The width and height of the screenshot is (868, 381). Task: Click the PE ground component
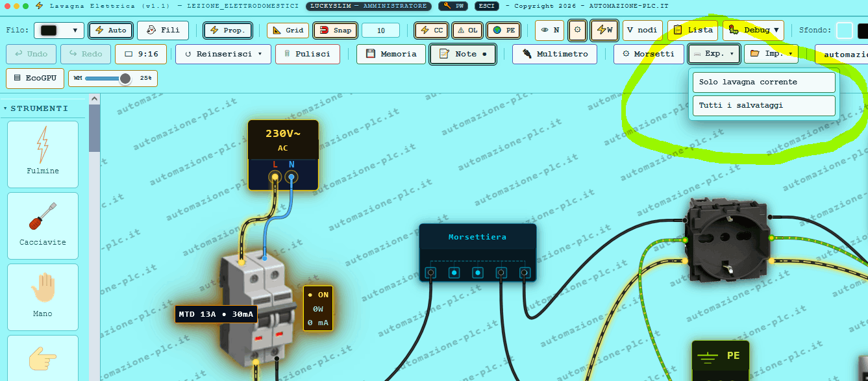(720, 360)
